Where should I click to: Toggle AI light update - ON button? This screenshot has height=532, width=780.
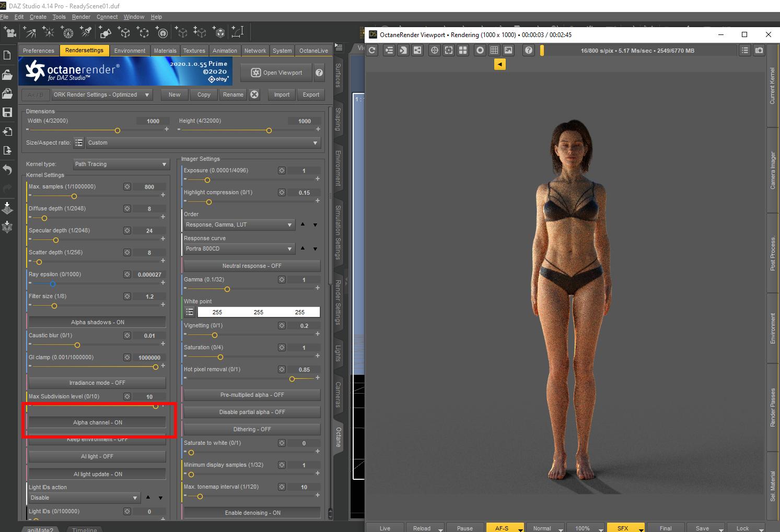[97, 474]
